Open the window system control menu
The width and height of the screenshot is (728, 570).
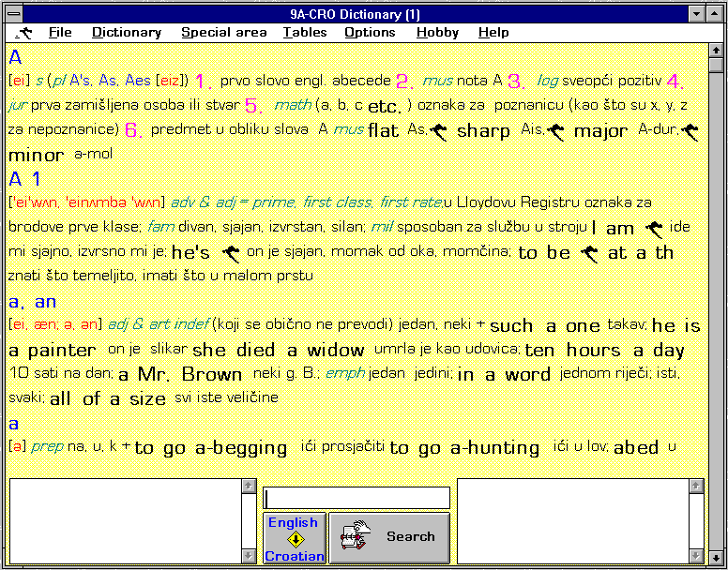tap(12, 14)
